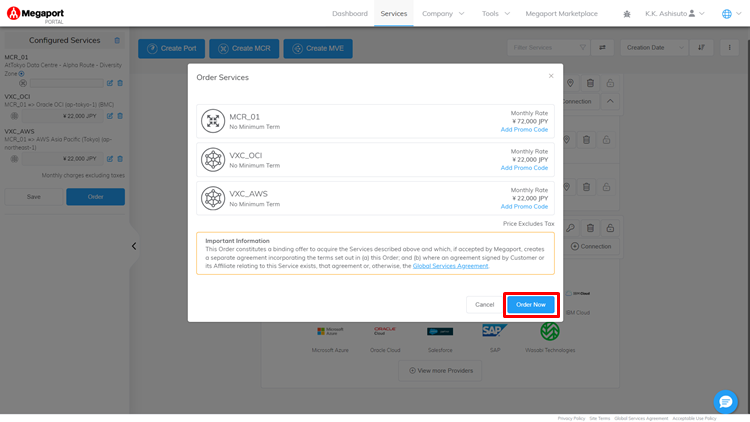Screen dimensions: 750x422
Task: Cancel the Order Services dialog
Action: [484, 304]
